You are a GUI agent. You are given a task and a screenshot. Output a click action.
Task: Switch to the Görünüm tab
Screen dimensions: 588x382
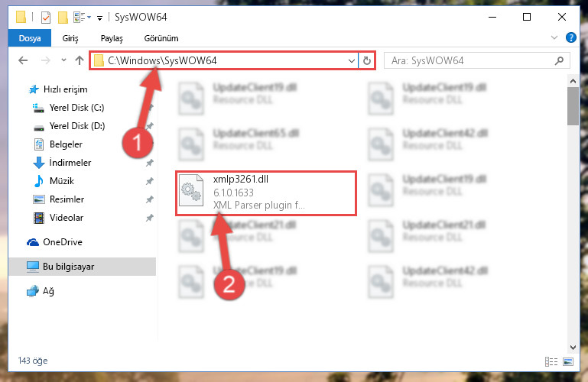(x=161, y=38)
